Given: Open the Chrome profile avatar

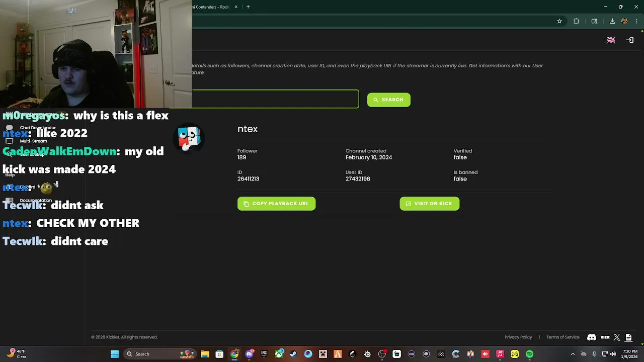Looking at the screenshot, I should pyautogui.click(x=624, y=21).
